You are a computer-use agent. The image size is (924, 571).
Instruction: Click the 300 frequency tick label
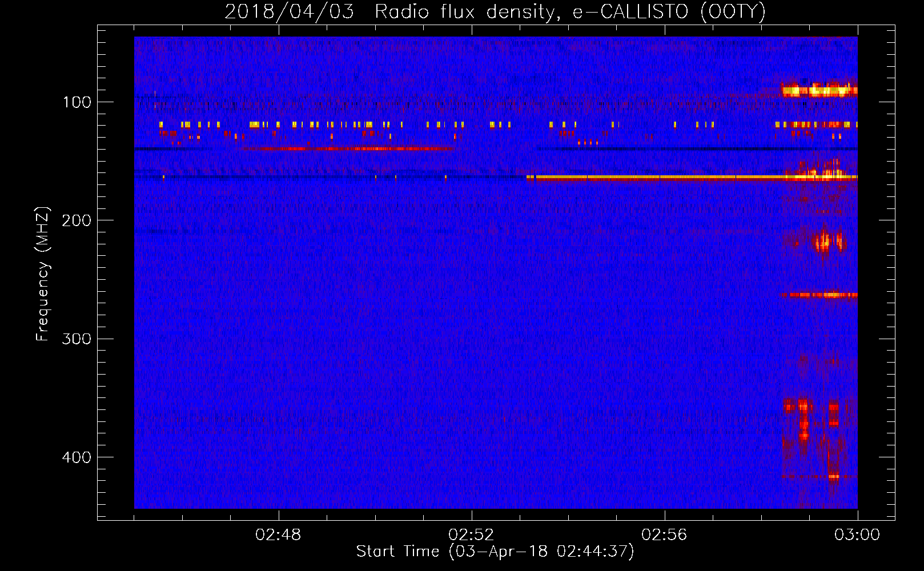[x=77, y=339]
